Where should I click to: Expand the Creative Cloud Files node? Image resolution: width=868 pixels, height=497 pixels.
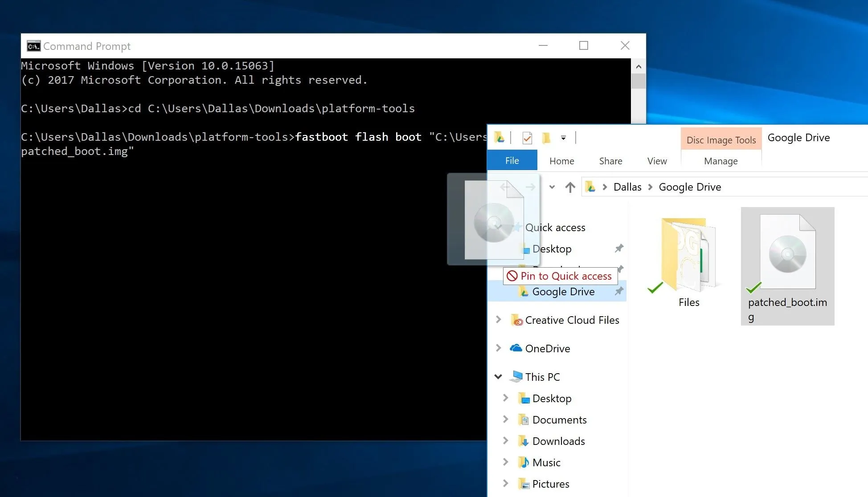pos(498,319)
